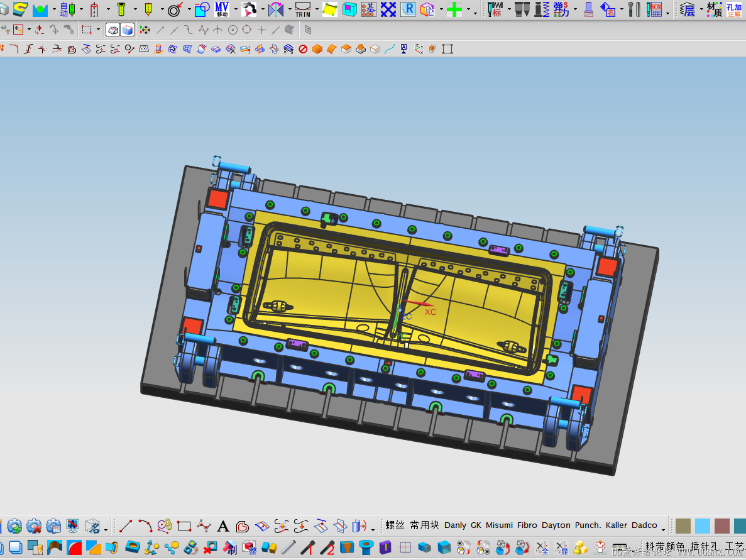Click the Punch. parts button
This screenshot has width=746, height=560.
point(588,525)
